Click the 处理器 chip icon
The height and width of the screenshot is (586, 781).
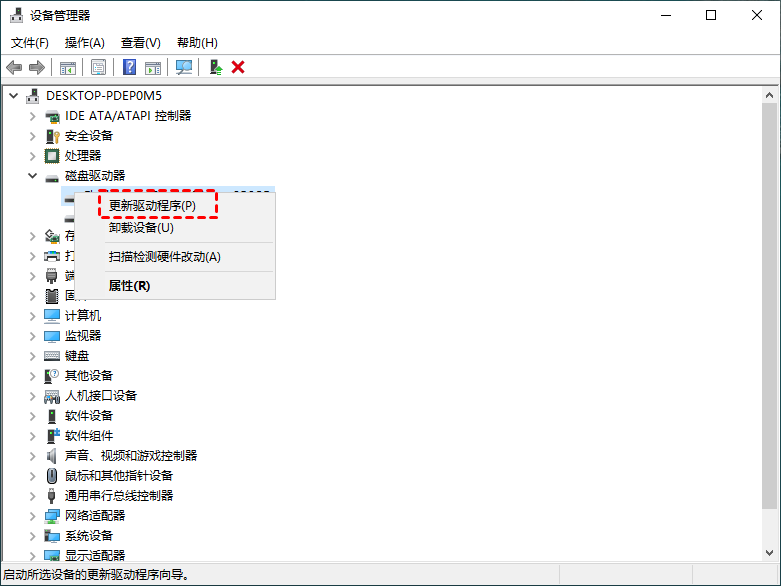52,156
